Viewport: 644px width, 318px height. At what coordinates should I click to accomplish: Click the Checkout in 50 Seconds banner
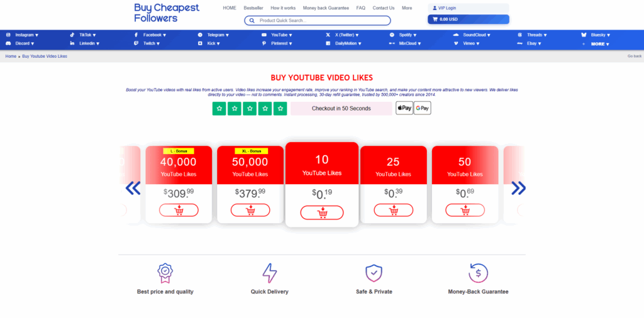(x=341, y=109)
